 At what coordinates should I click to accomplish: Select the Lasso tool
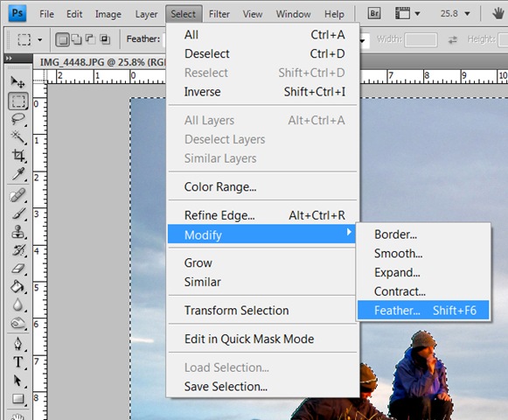(x=17, y=119)
